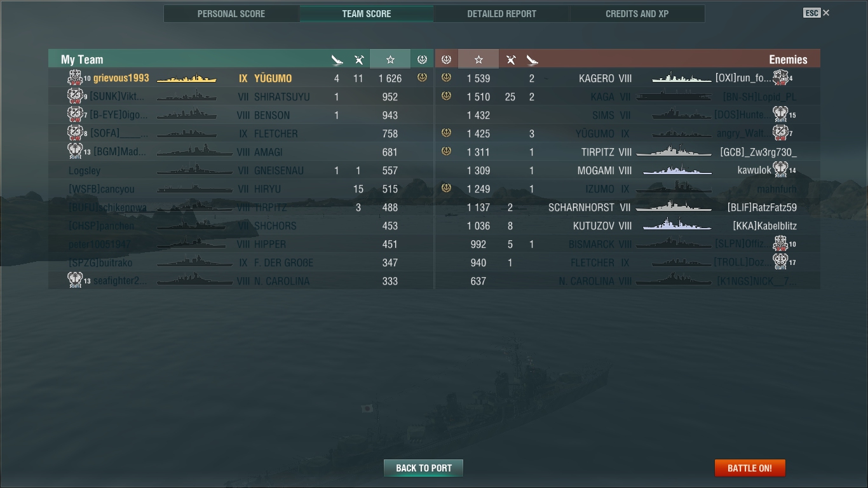This screenshot has height=488, width=868.
Task: Sort Enemies by ships destroyed icon
Action: [532, 60]
